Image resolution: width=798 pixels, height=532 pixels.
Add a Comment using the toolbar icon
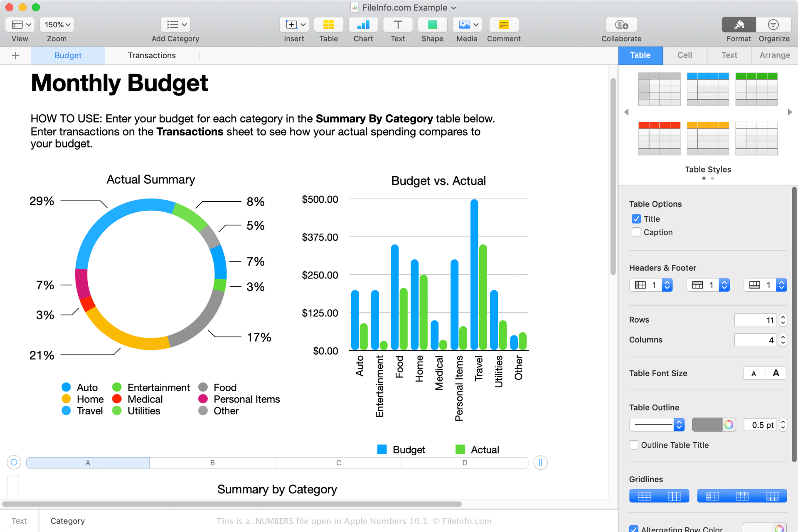click(503, 25)
